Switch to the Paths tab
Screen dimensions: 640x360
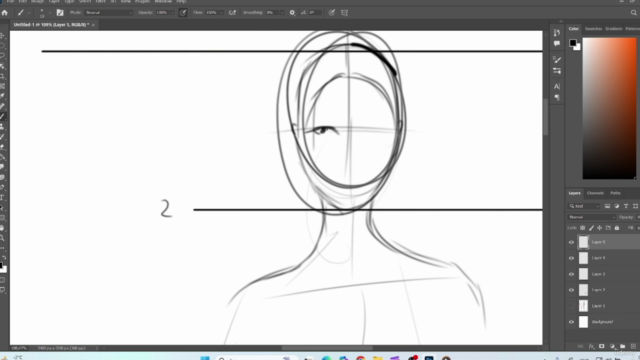tap(615, 193)
